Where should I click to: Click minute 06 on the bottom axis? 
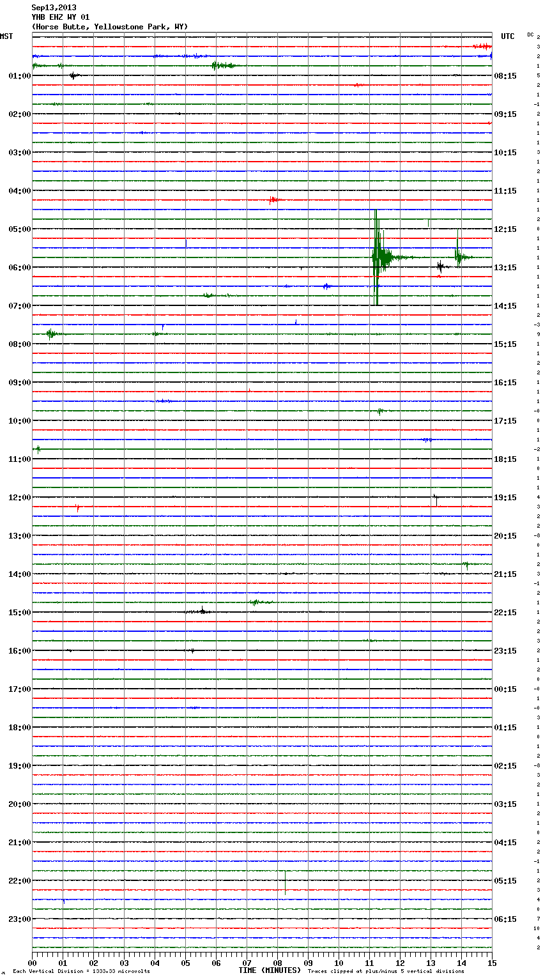tap(216, 963)
